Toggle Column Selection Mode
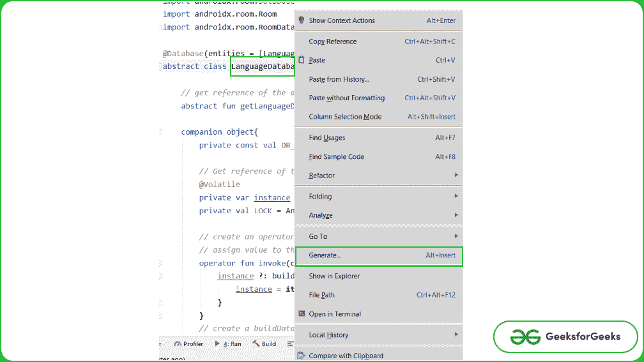Viewport: 644px width, 362px height. click(x=345, y=117)
